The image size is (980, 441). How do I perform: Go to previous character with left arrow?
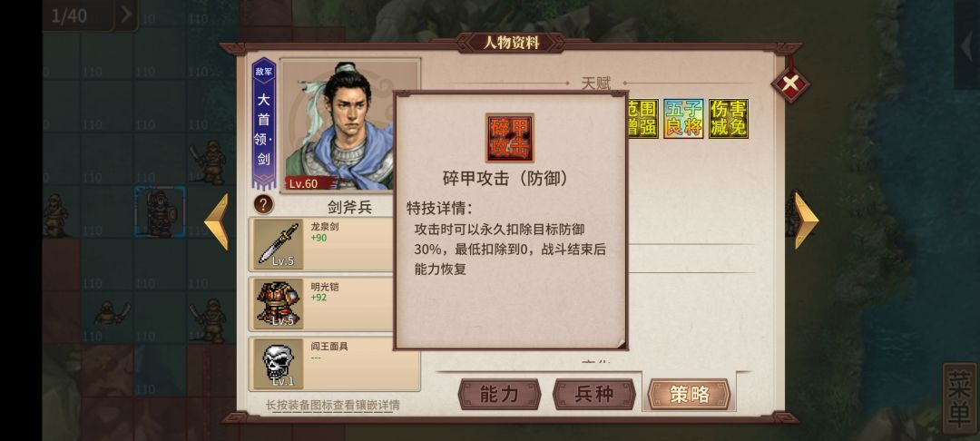(x=216, y=221)
